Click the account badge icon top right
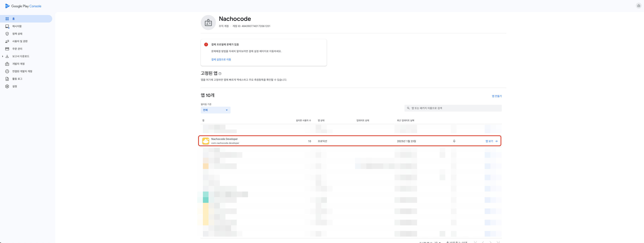The width and height of the screenshot is (644, 243). click(639, 6)
